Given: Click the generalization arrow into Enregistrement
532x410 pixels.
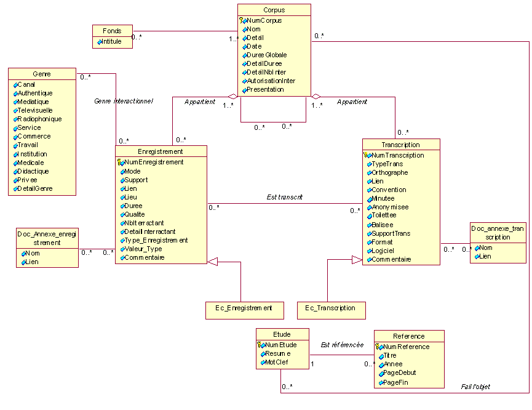Looking at the screenshot, I should pyautogui.click(x=213, y=262).
